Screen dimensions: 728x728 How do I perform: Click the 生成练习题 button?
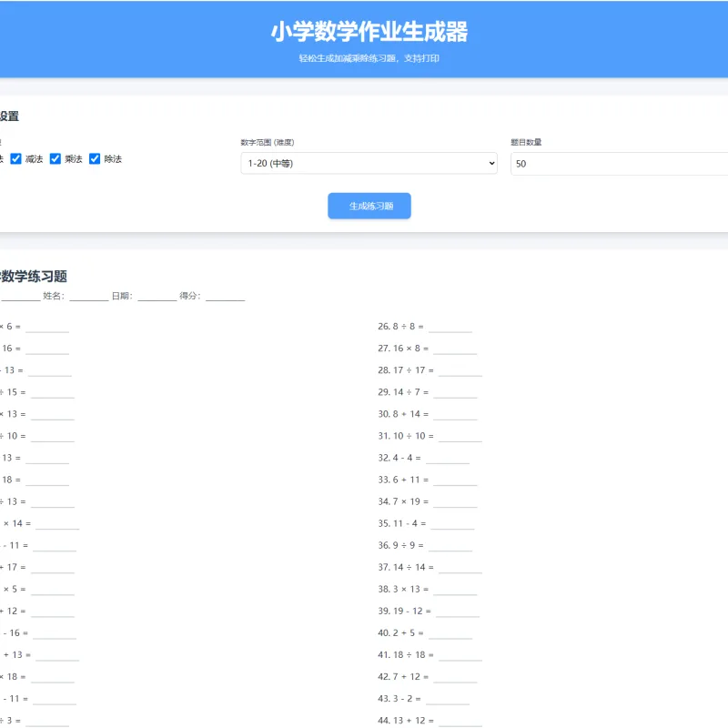[x=369, y=206]
